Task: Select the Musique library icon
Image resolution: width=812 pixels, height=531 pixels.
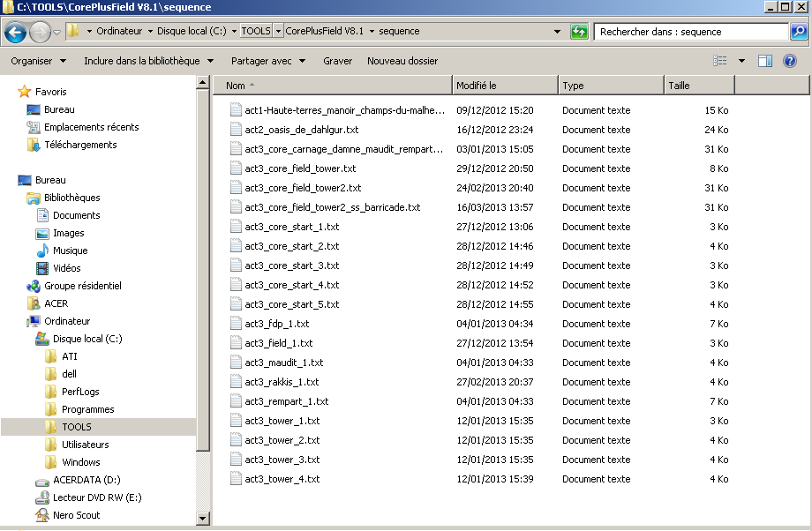Action: [42, 251]
